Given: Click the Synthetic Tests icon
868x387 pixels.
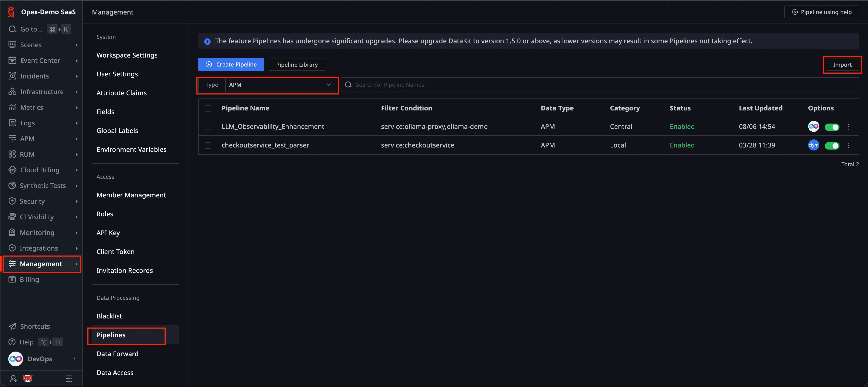Looking at the screenshot, I should 12,185.
